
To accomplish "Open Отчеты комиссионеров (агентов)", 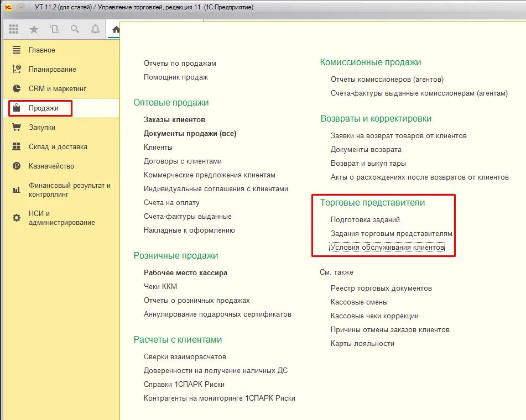I will pyautogui.click(x=387, y=80).
